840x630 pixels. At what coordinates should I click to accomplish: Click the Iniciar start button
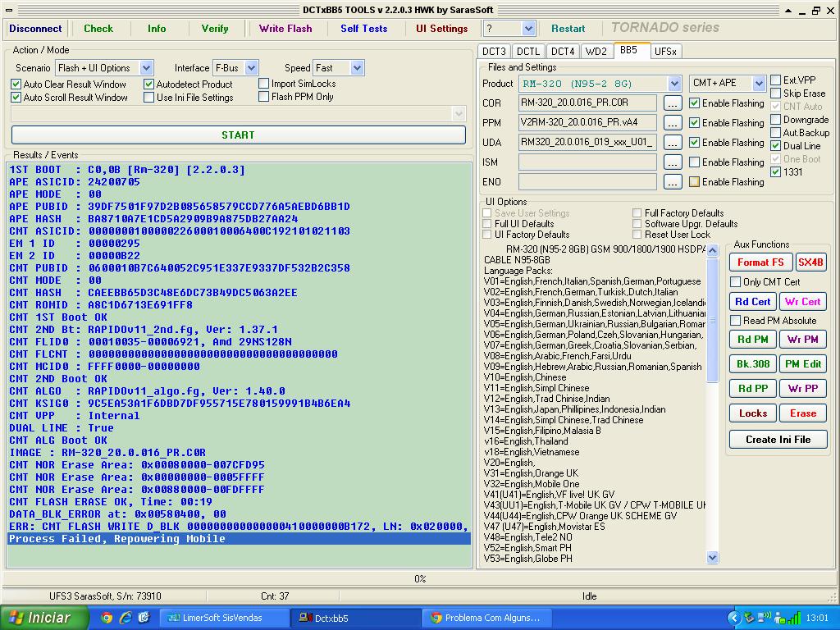(x=43, y=618)
